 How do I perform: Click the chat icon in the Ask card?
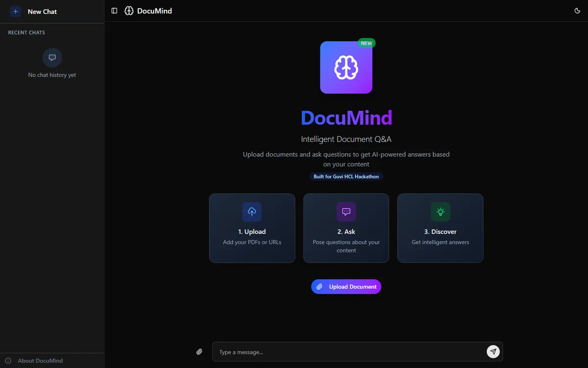click(x=346, y=212)
